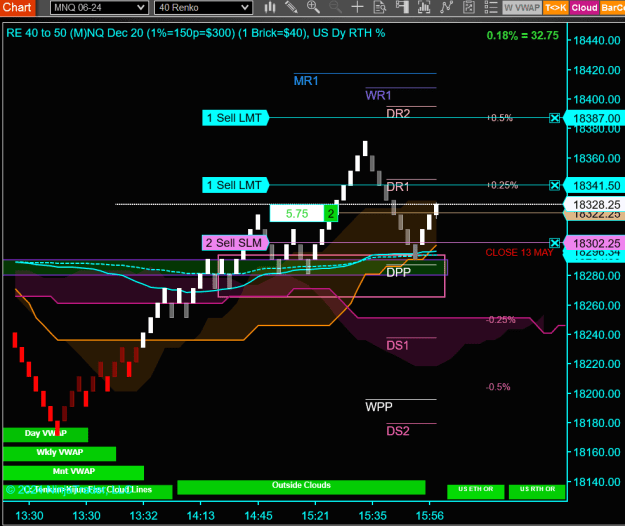Toggle the Day VWAP green button
625x526 pixels.
pyautogui.click(x=45, y=434)
